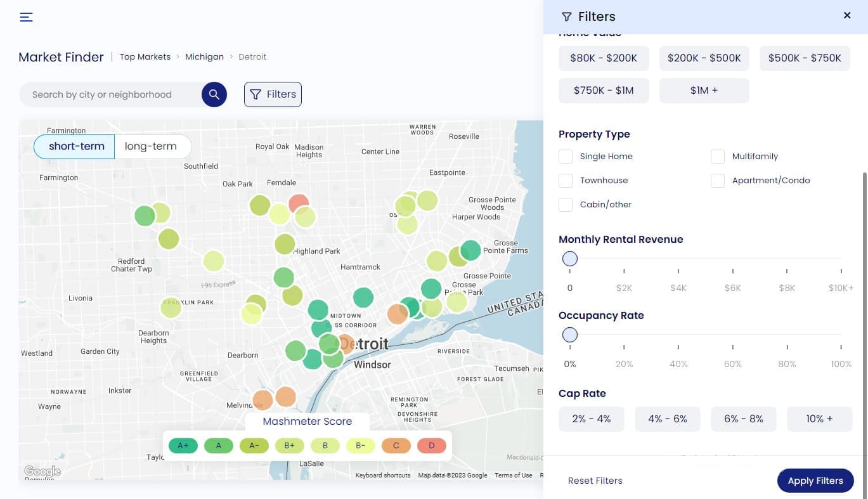Click the Monthly Rental Revenue slider handle
Viewport: 868px width, 499px height.
point(570,259)
